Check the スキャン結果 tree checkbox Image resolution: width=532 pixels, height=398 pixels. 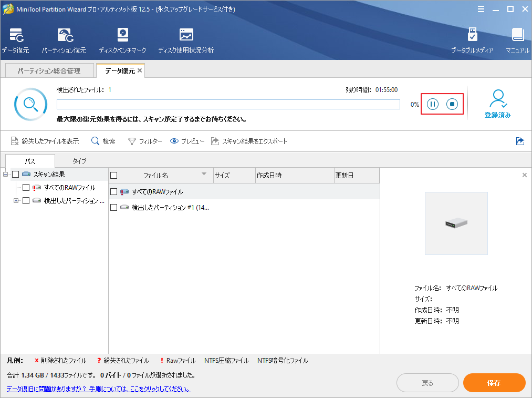click(x=16, y=175)
